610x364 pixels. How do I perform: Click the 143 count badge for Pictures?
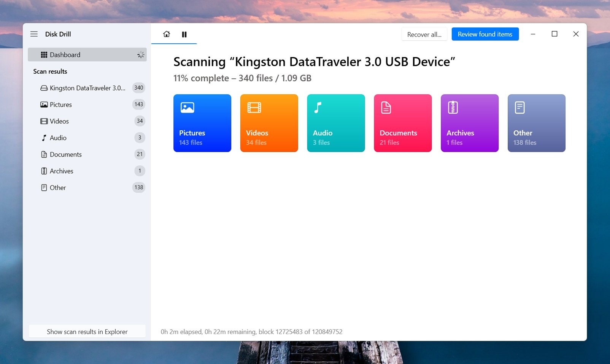click(139, 104)
